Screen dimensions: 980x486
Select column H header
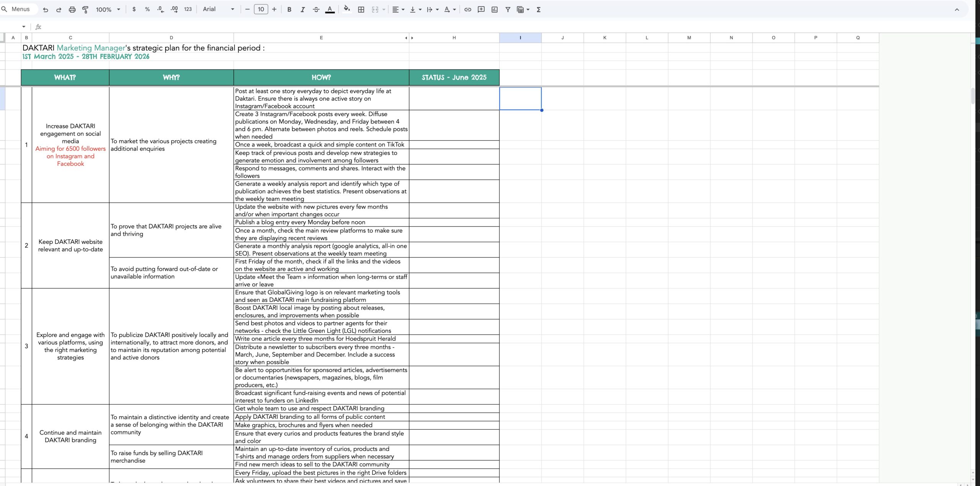point(454,38)
